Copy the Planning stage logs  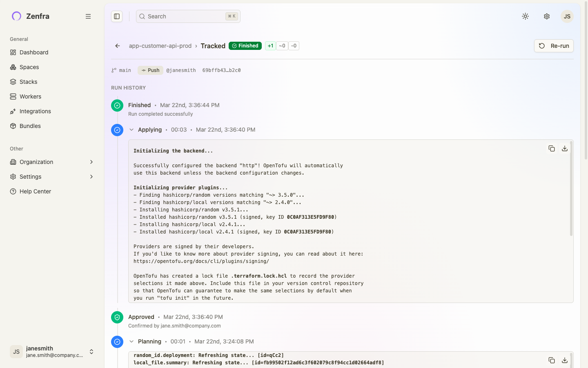[x=552, y=360]
